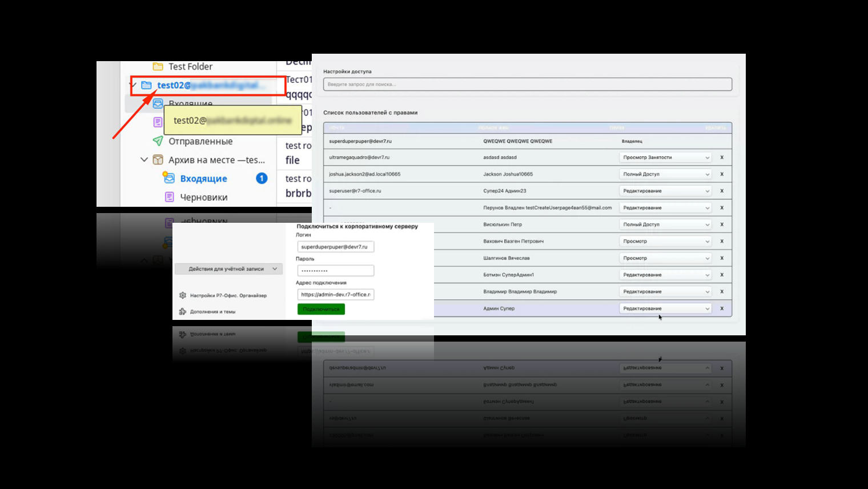This screenshot has width=868, height=489.
Task: Open the Test Folder in the mail tree
Action: point(190,67)
